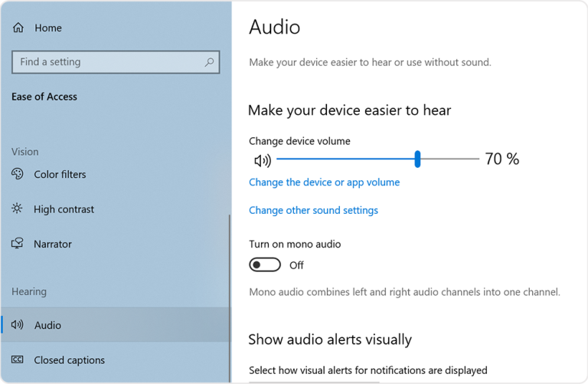Click the speaker icon beside volume slider
This screenshot has height=384, width=588.
(263, 161)
